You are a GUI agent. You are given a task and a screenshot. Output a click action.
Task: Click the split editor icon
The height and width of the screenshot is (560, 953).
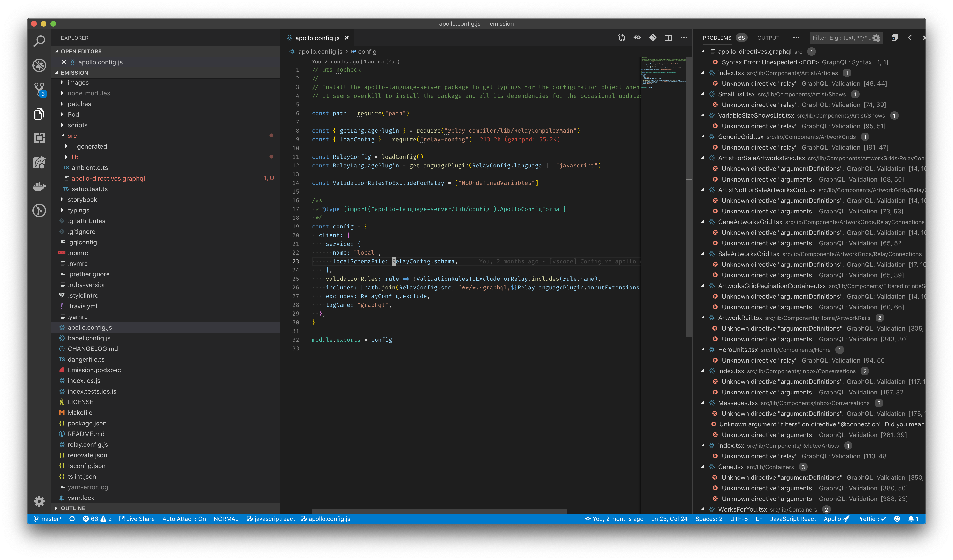click(x=668, y=38)
